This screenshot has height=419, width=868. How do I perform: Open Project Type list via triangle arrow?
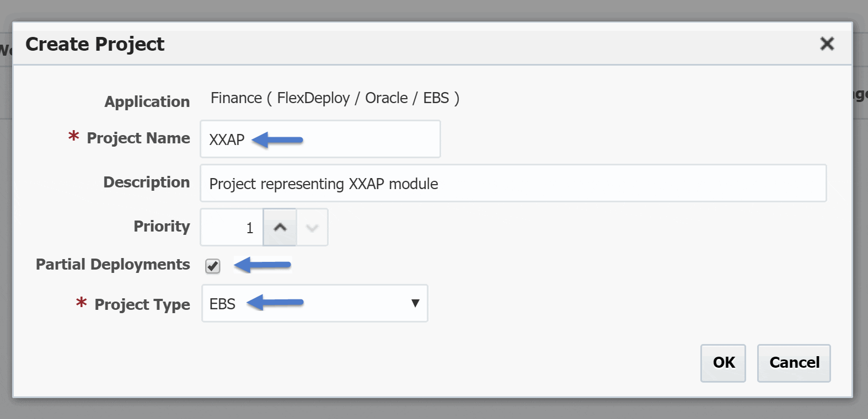click(x=415, y=303)
